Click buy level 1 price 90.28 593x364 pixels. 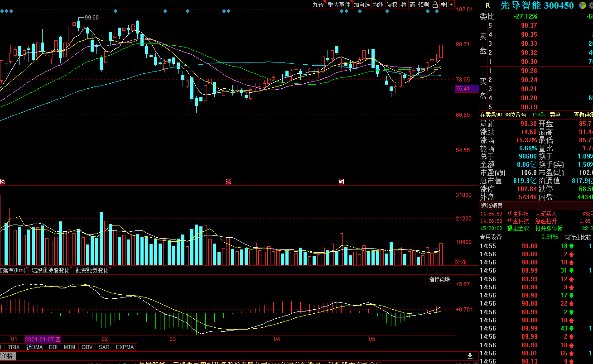pos(529,71)
